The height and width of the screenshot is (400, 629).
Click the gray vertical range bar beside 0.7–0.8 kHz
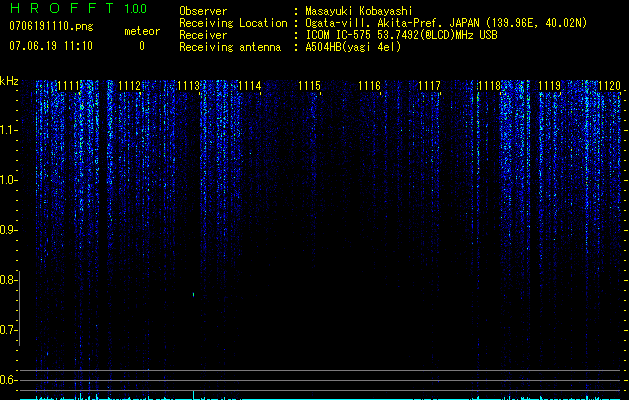pos(20,308)
